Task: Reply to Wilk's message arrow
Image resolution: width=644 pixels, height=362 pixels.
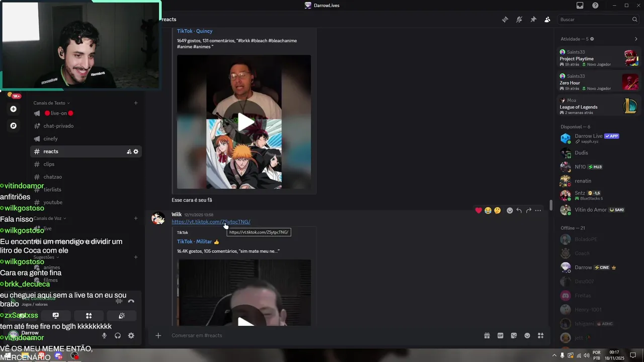Action: (x=519, y=211)
